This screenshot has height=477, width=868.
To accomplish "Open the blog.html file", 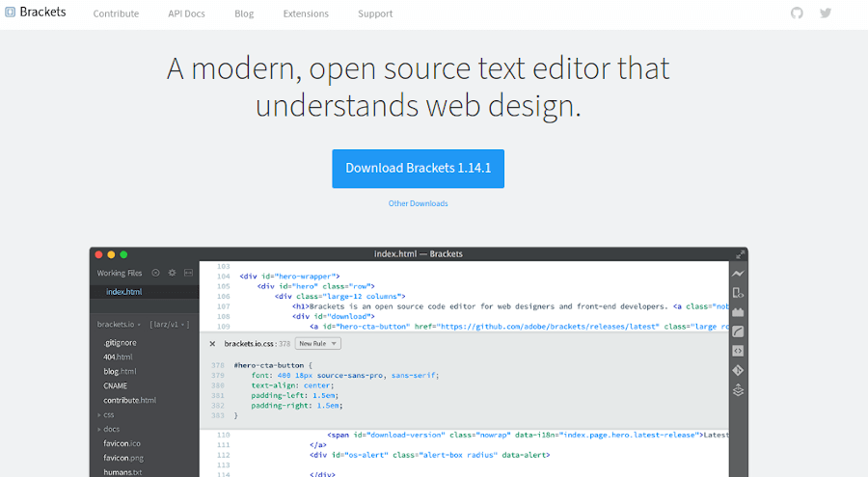I will pyautogui.click(x=120, y=372).
